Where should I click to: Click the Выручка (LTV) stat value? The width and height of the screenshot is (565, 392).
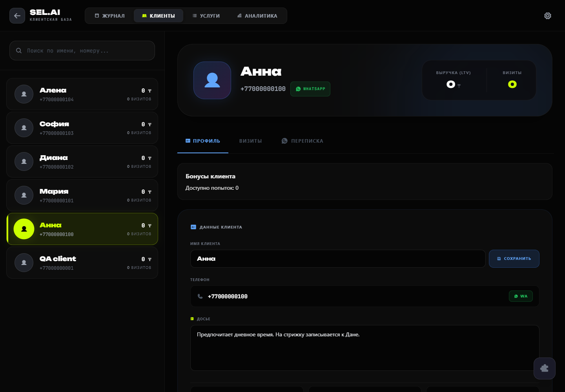[x=453, y=84]
